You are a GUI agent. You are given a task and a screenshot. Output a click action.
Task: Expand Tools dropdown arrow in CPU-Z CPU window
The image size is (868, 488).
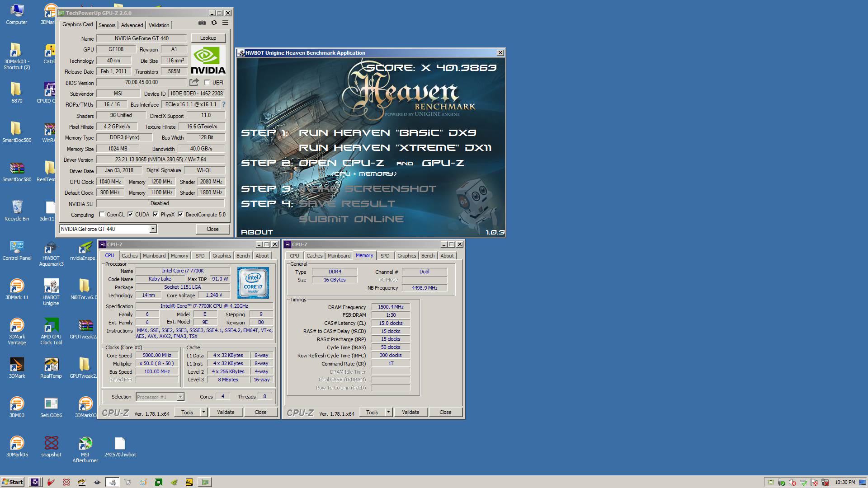(203, 412)
